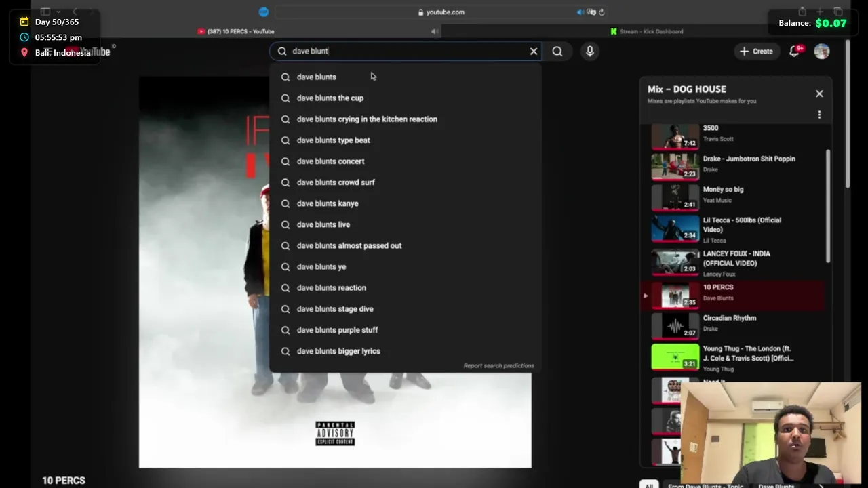
Task: Click the page's vertical scrollbar
Action: coord(848,114)
